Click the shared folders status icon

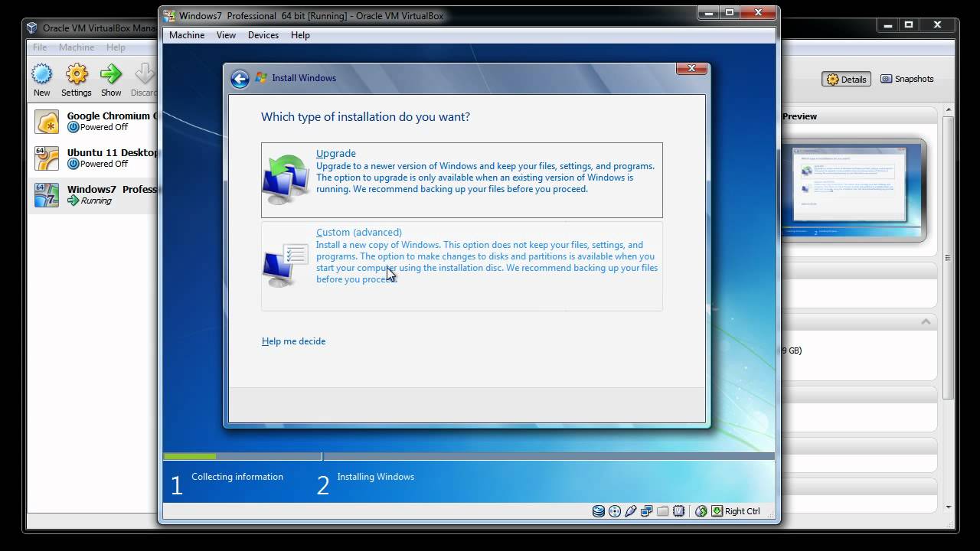tap(663, 511)
